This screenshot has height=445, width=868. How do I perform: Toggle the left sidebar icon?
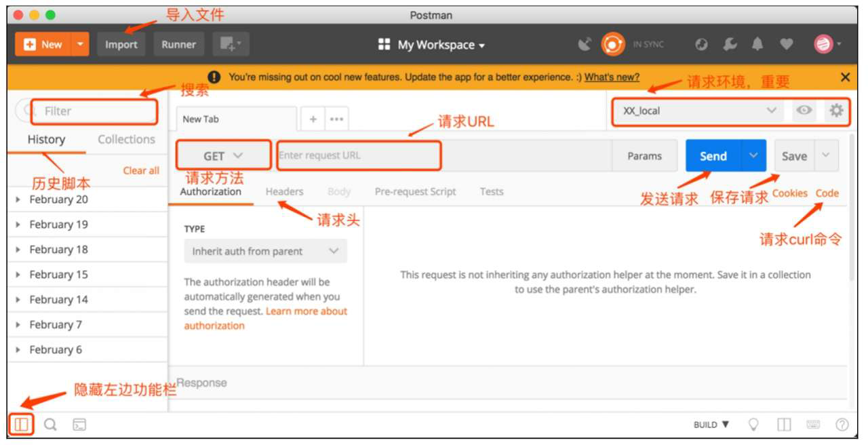pos(22,425)
